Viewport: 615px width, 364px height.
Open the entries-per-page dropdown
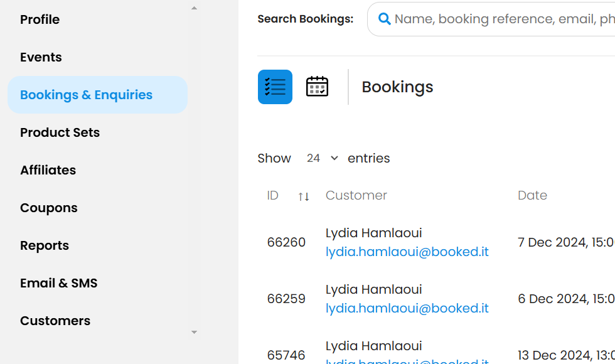click(322, 158)
